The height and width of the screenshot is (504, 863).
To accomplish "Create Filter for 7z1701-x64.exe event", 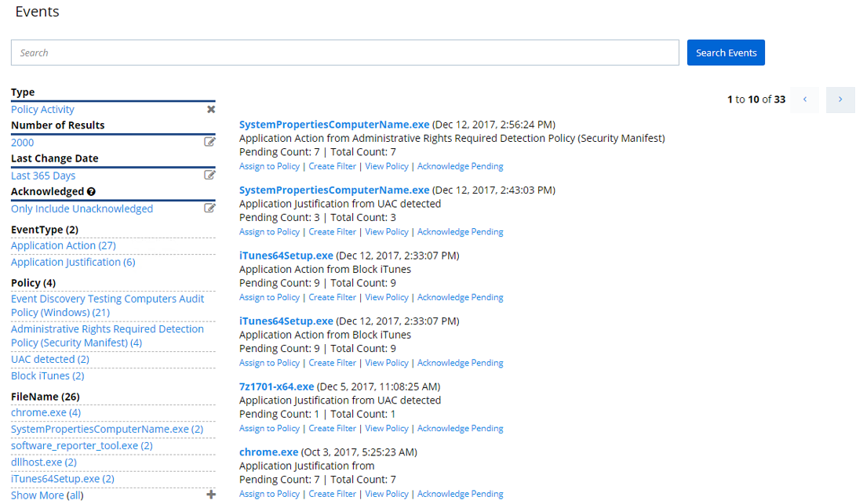I will coord(333,429).
